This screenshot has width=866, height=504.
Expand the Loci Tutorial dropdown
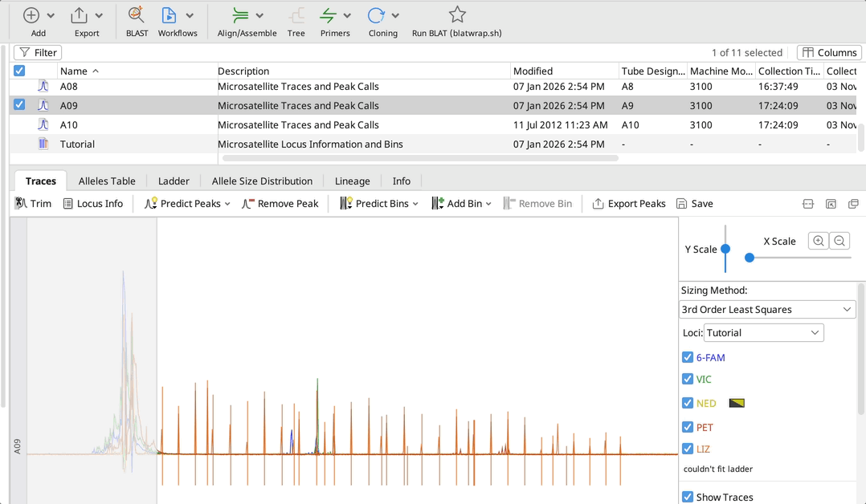[x=763, y=333]
